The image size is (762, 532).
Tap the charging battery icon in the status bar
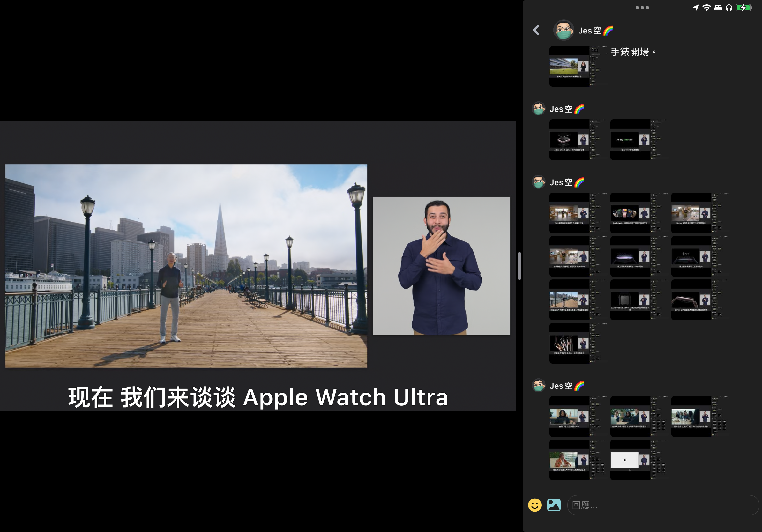pyautogui.click(x=744, y=7)
